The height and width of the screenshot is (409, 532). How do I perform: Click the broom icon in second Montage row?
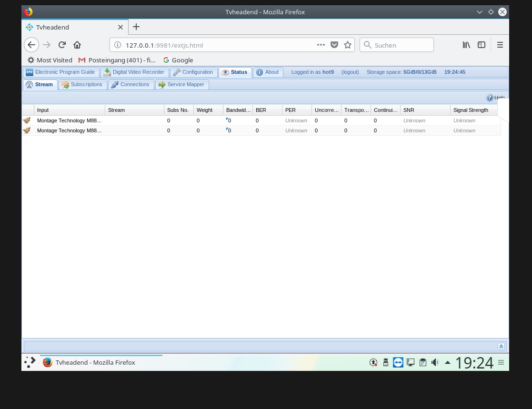[x=27, y=130]
